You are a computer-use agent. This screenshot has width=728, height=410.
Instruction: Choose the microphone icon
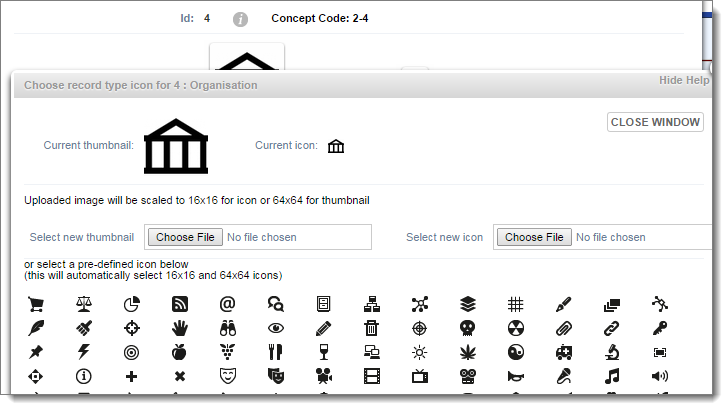tap(564, 376)
